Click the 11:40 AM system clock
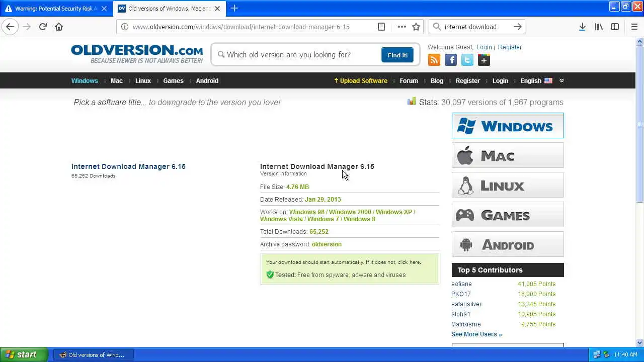The height and width of the screenshot is (362, 644). (625, 354)
